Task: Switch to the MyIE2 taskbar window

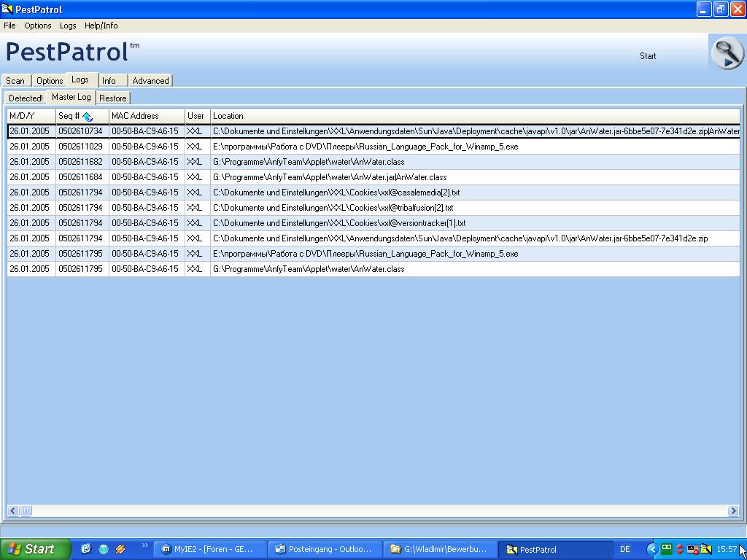Action: (210, 549)
